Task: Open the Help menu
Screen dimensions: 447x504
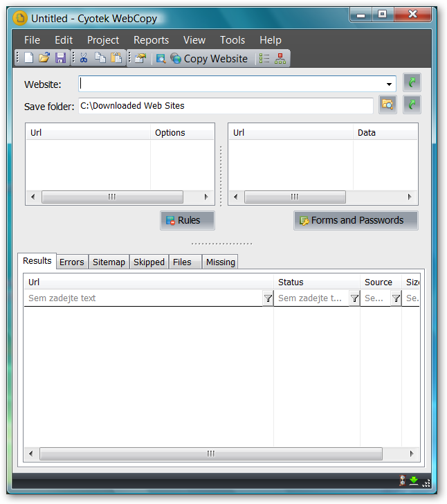Action: pos(271,40)
